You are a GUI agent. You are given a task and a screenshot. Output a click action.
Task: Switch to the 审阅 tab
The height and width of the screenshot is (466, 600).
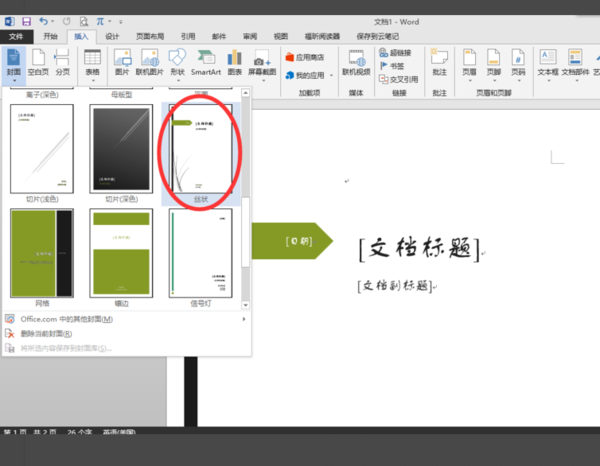pos(250,36)
